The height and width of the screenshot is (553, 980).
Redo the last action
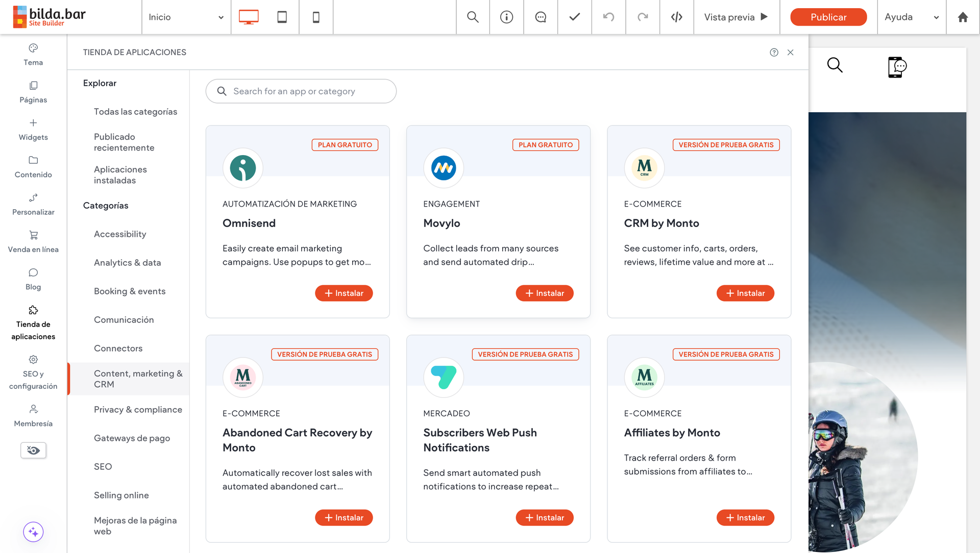(x=643, y=17)
